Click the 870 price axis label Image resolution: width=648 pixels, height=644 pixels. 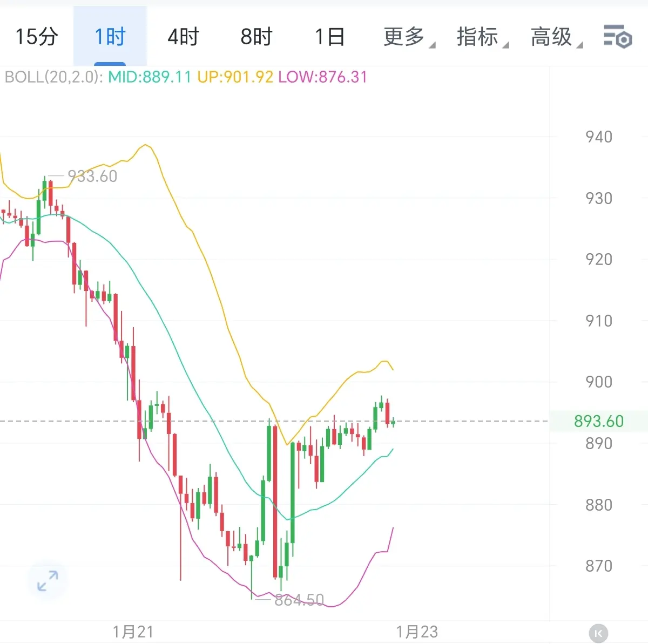(x=599, y=566)
